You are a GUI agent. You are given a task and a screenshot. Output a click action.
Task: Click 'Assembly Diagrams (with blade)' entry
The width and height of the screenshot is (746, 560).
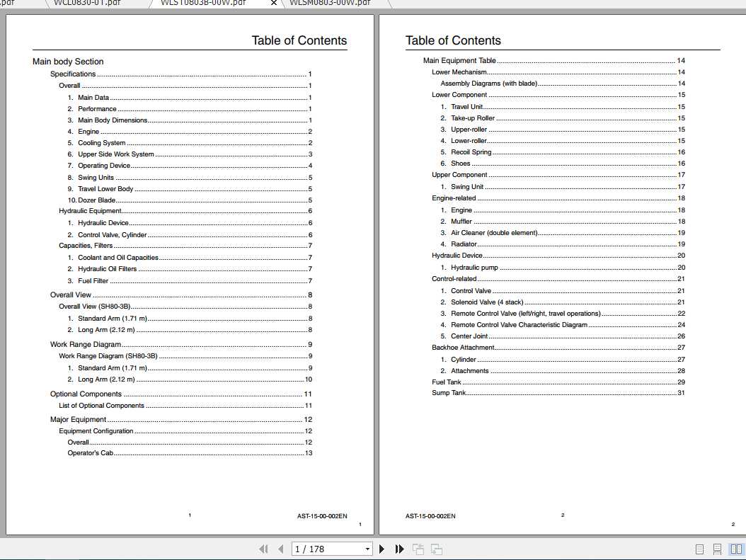pyautogui.click(x=563, y=84)
